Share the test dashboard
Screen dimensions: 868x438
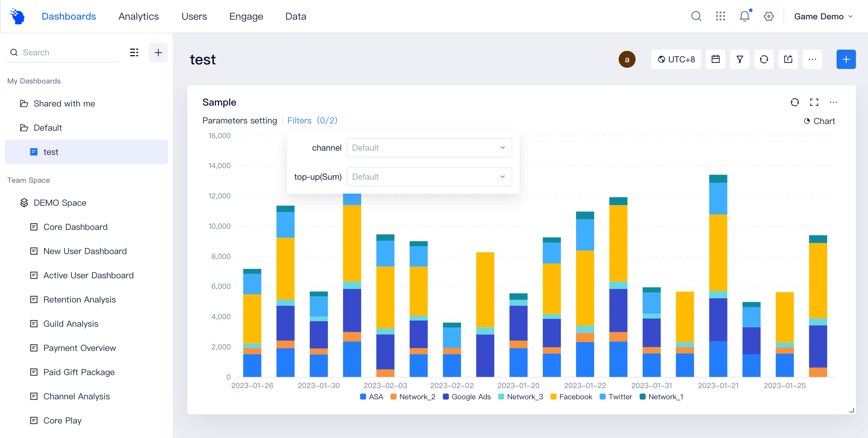[788, 59]
